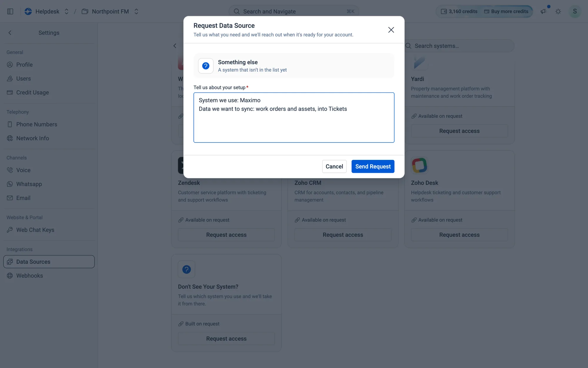Screen dimensions: 588x368
Task: Open Users settings
Action: point(49,79)
